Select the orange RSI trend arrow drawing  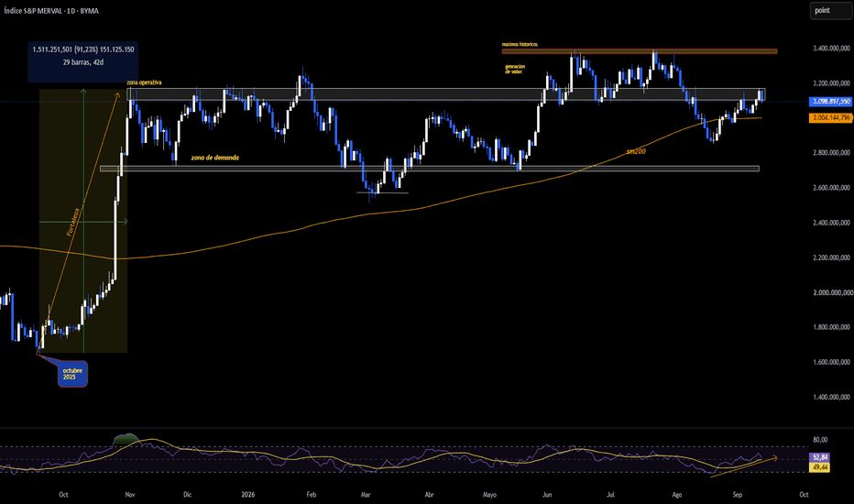tap(744, 466)
